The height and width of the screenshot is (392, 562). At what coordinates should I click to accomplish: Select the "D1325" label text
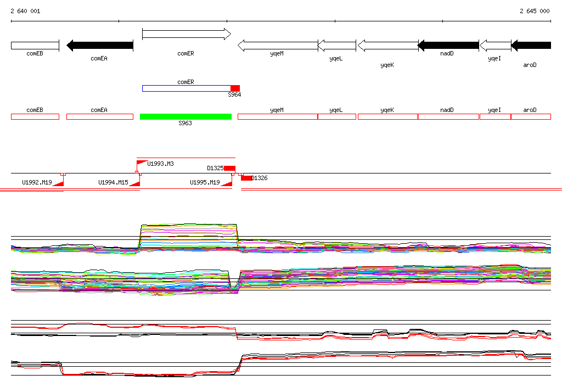coord(215,168)
